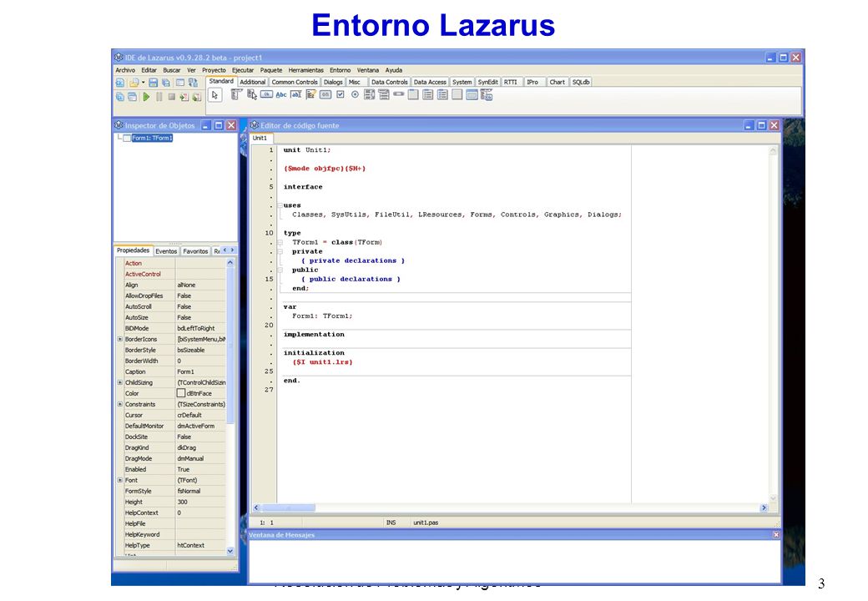868x601 pixels.
Task: Click the code editor horizontal scrollbar thumb
Action: coord(288,508)
